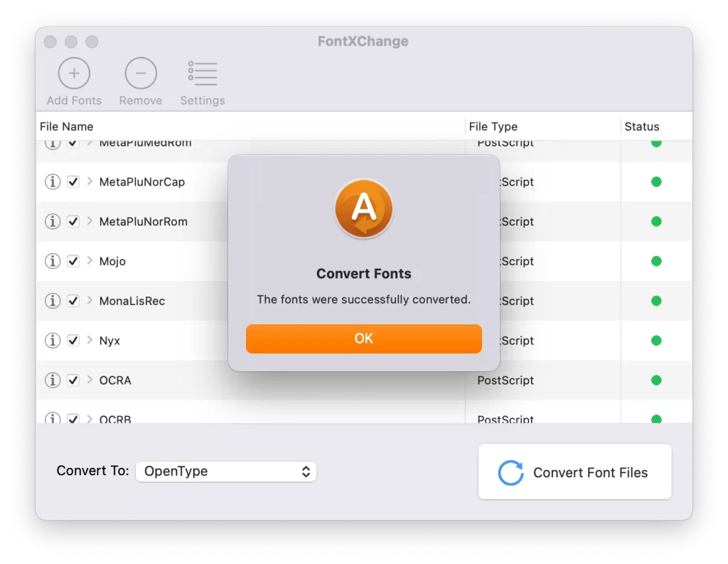
Task: Click the info icon next to MonaLisRec
Action: tap(52, 301)
